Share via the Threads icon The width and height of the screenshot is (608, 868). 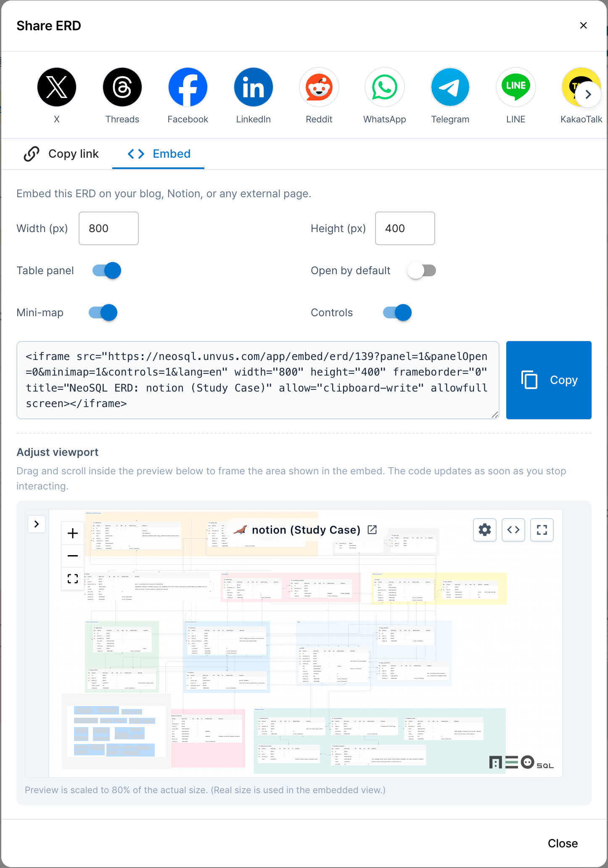click(122, 87)
